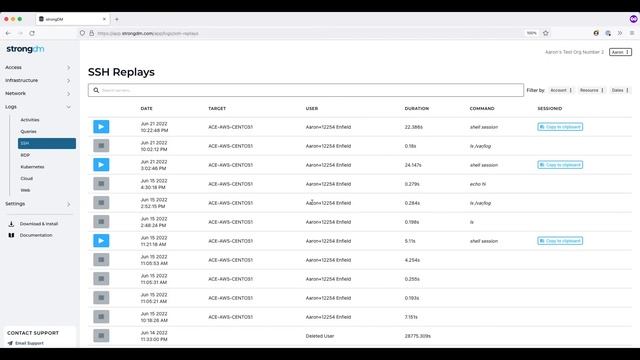
Task: Play the Jun 21 10:22:48 PM shell session replay
Action: (x=101, y=127)
